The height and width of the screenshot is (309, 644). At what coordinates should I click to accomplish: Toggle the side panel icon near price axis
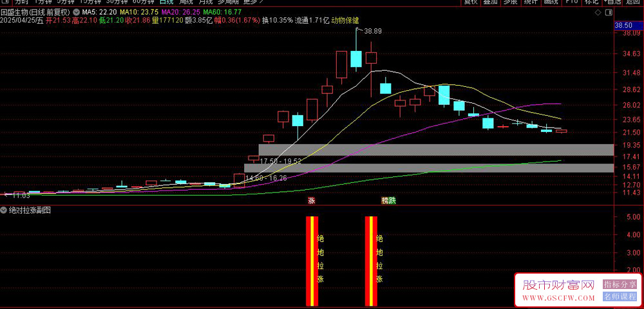pyautogui.click(x=609, y=13)
